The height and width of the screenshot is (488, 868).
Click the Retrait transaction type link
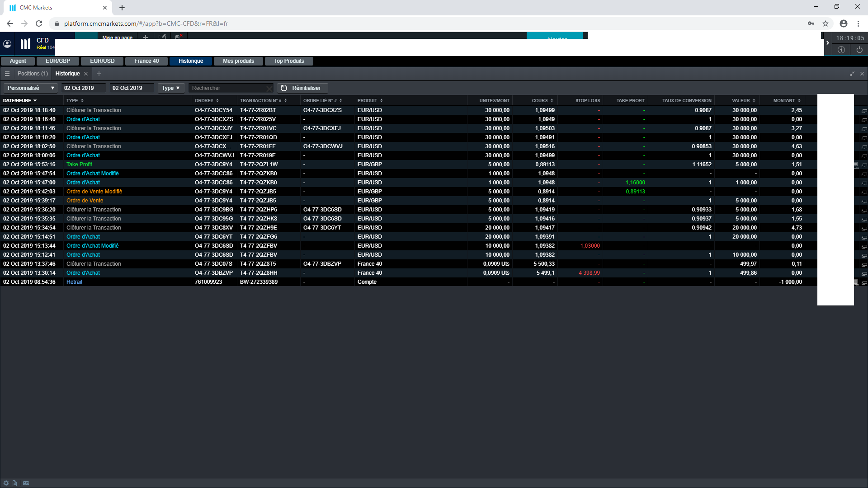point(74,282)
